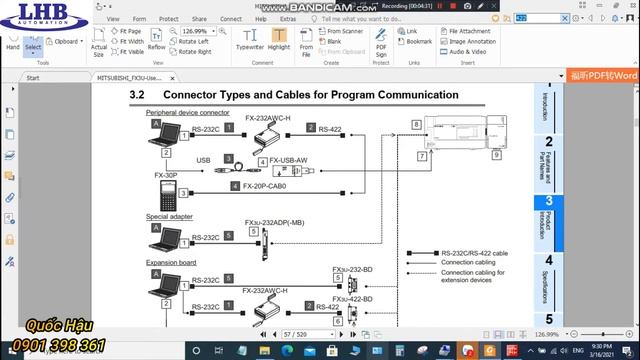640x360 pixels.
Task: Open the View ribbon tab
Action: point(113,19)
